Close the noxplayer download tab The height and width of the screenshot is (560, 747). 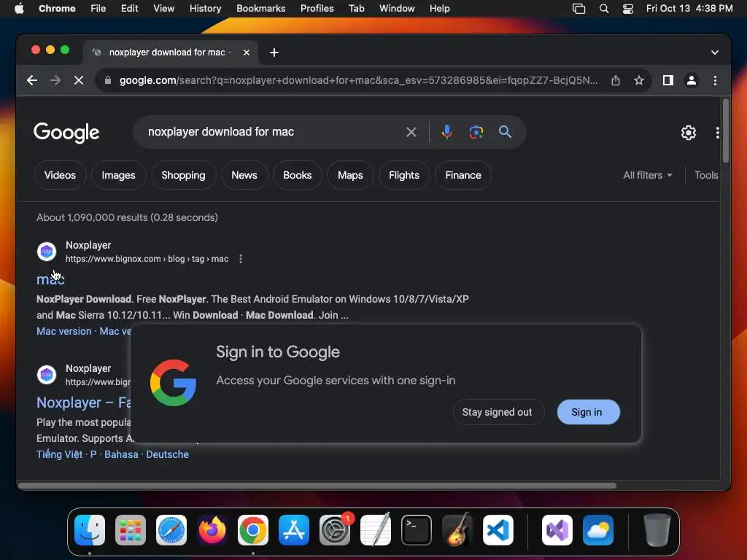pyautogui.click(x=247, y=52)
